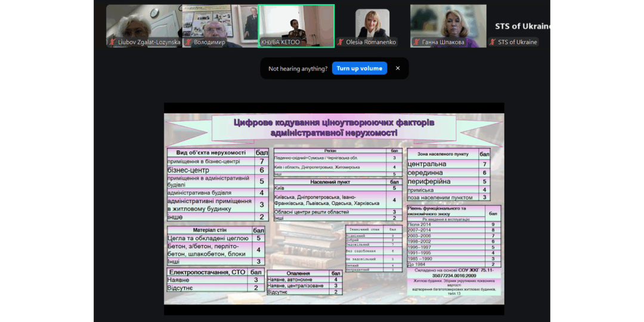Screen dimensions: 644x322
Task: Click the 'Матеріал стін' table header
Action: pos(209,230)
